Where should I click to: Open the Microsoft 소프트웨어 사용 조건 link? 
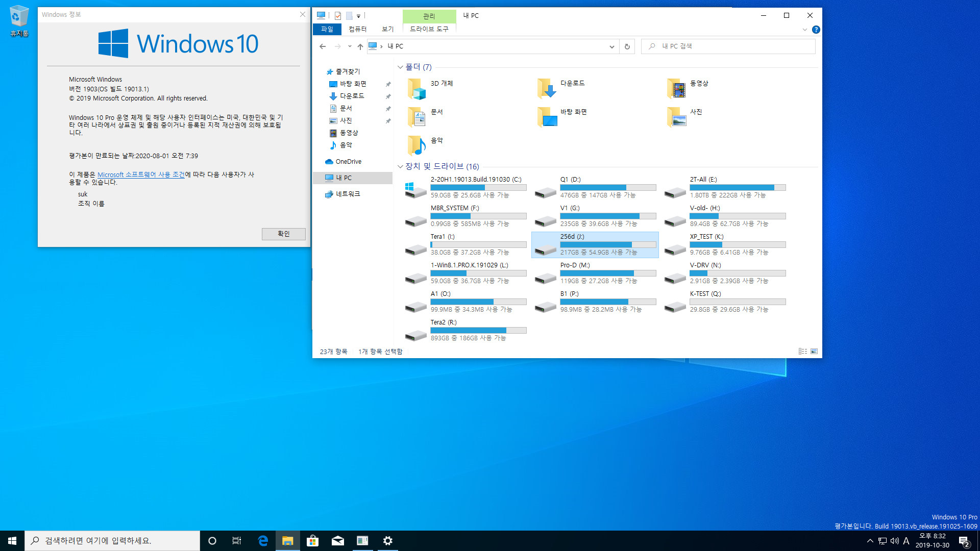[x=141, y=174]
